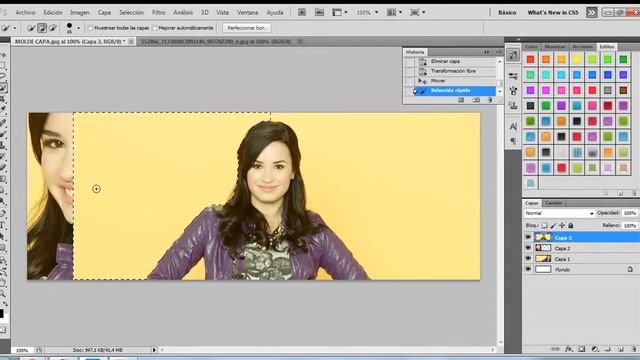The image size is (640, 360).
Task: Open the tool preset picker arrow
Action: tap(15, 28)
